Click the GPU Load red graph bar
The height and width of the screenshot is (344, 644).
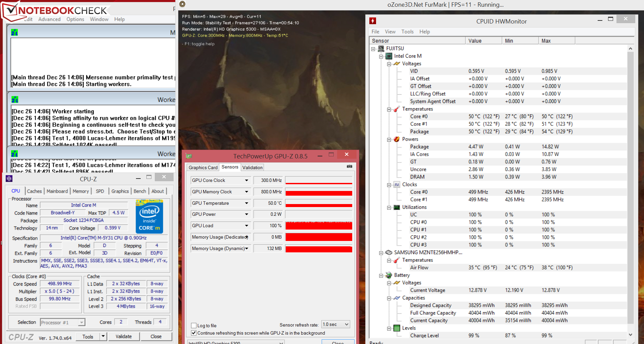[319, 226]
